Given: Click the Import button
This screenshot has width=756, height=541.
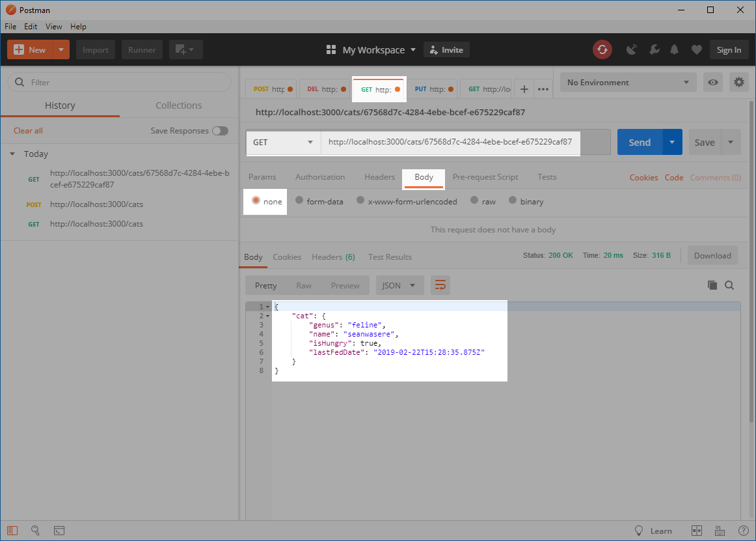Looking at the screenshot, I should coord(96,49).
